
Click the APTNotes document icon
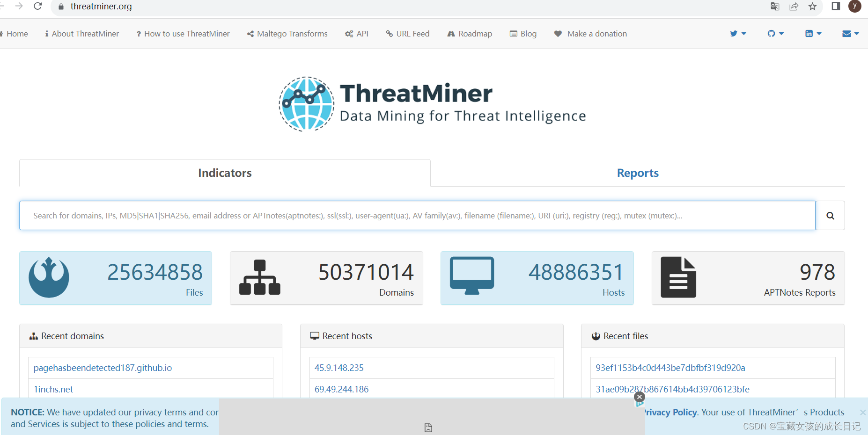coord(678,277)
